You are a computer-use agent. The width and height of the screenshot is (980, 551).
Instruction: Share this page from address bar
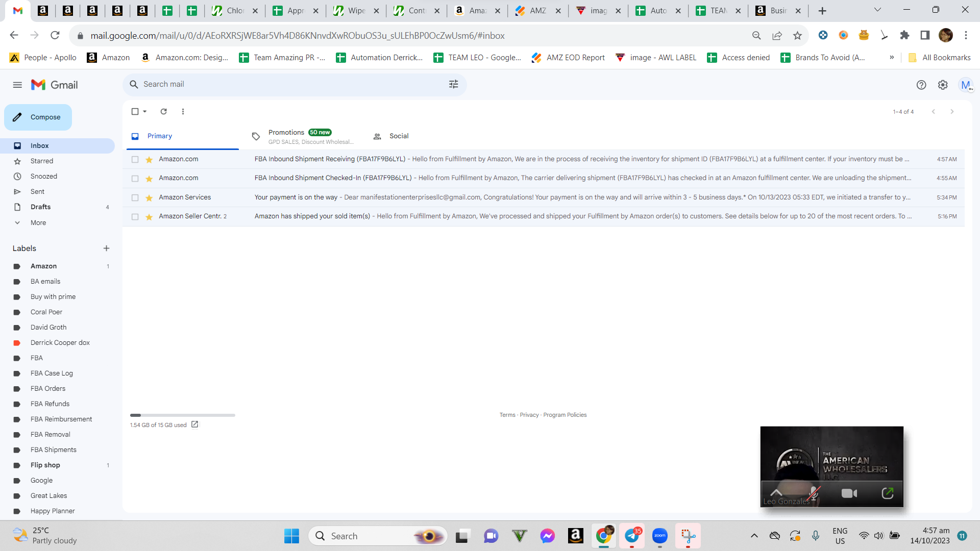click(777, 36)
